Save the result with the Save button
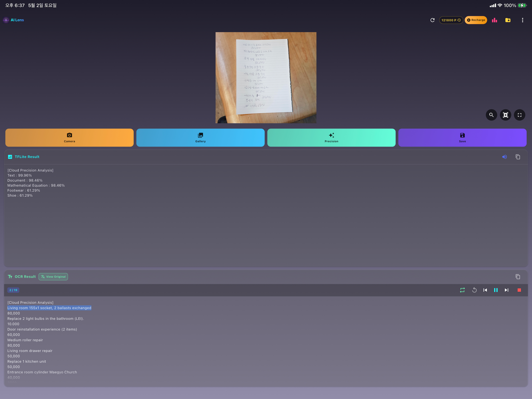532x399 pixels. [x=462, y=137]
